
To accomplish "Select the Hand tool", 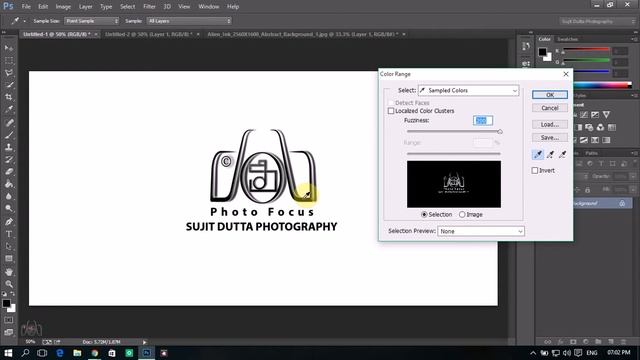I will pos(9,271).
